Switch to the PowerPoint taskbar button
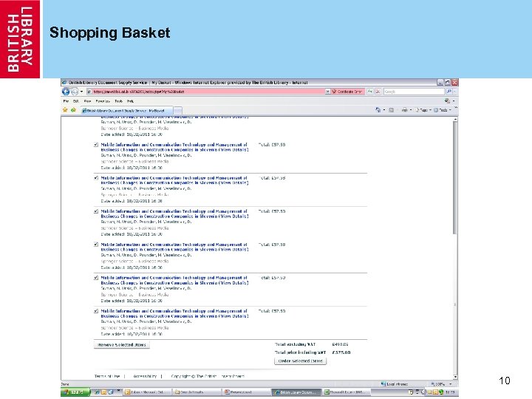Viewport: 532px width, 399px height. point(246,392)
